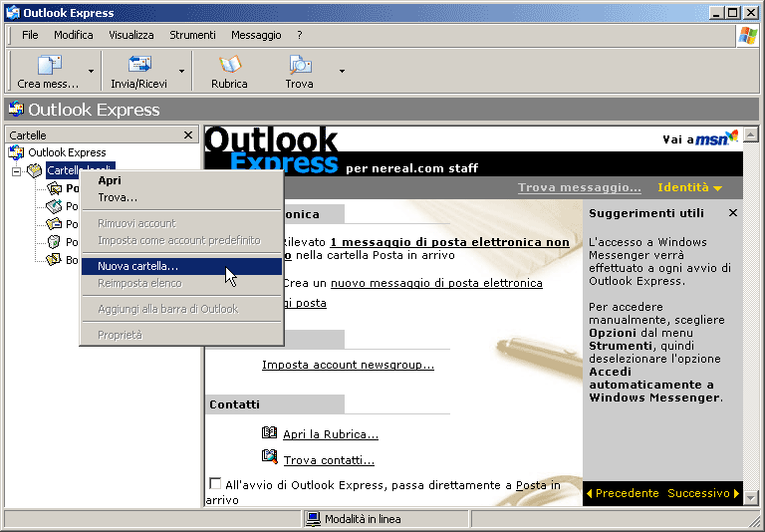The image size is (765, 532).
Task: Click the Outlook Express root folder icon
Action: click(16, 152)
